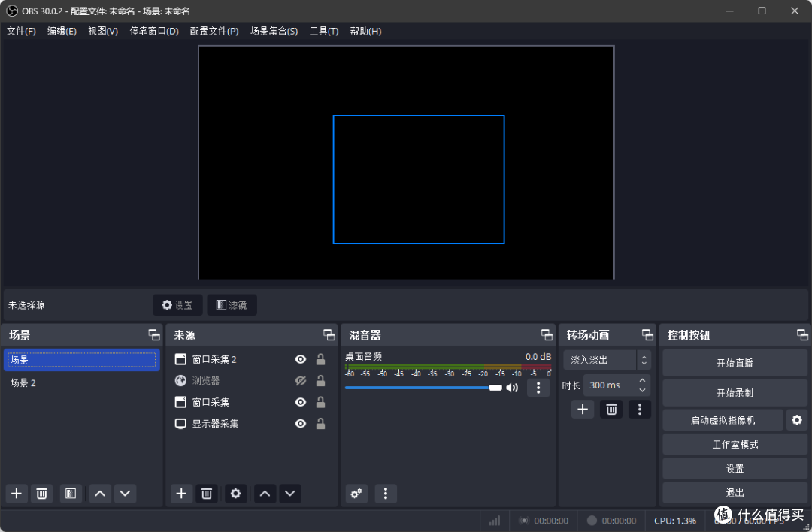Open the 工具(T) menu
The width and height of the screenshot is (812, 532).
pyautogui.click(x=324, y=31)
